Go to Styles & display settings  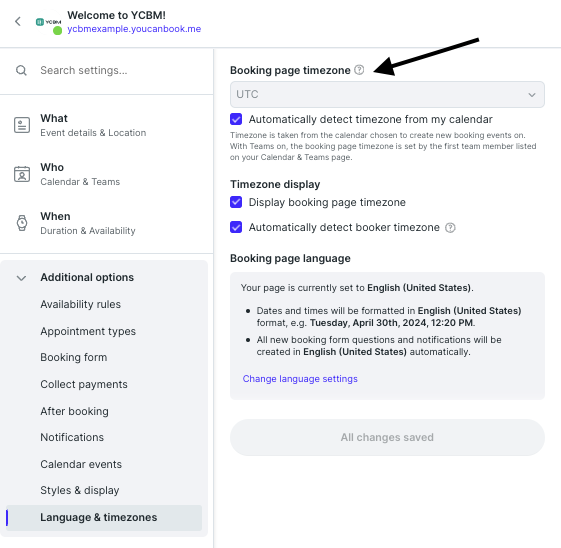click(80, 490)
